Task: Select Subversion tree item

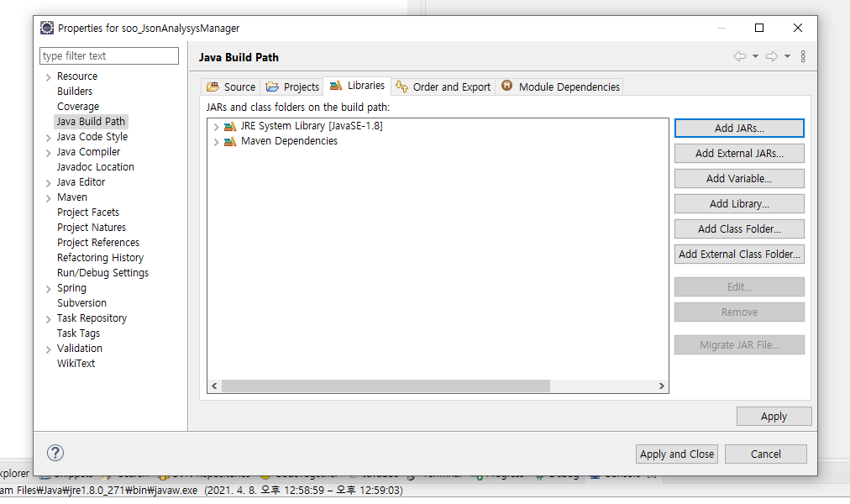Action: [x=81, y=303]
